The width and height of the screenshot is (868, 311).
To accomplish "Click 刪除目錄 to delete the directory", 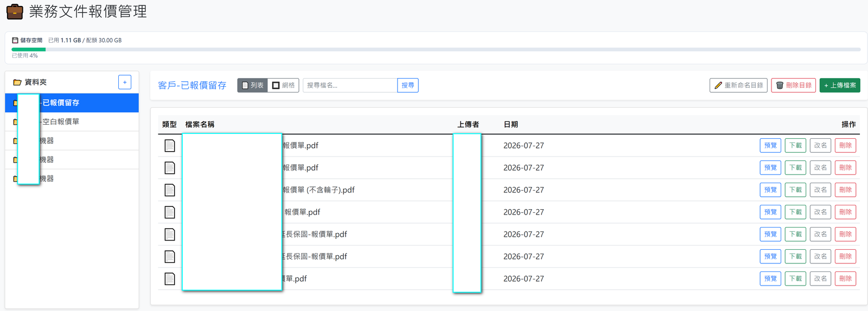I will [x=794, y=86].
